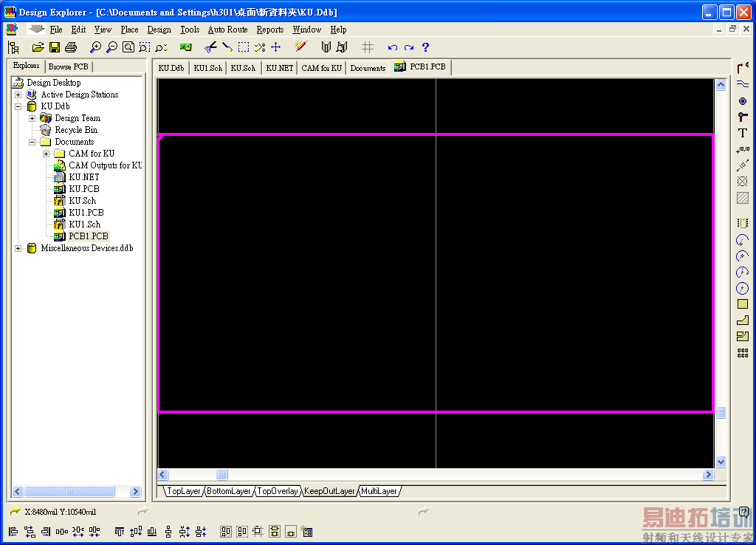Click the workspace scroll-up arrow
This screenshot has width=756, height=545.
pyautogui.click(x=721, y=85)
